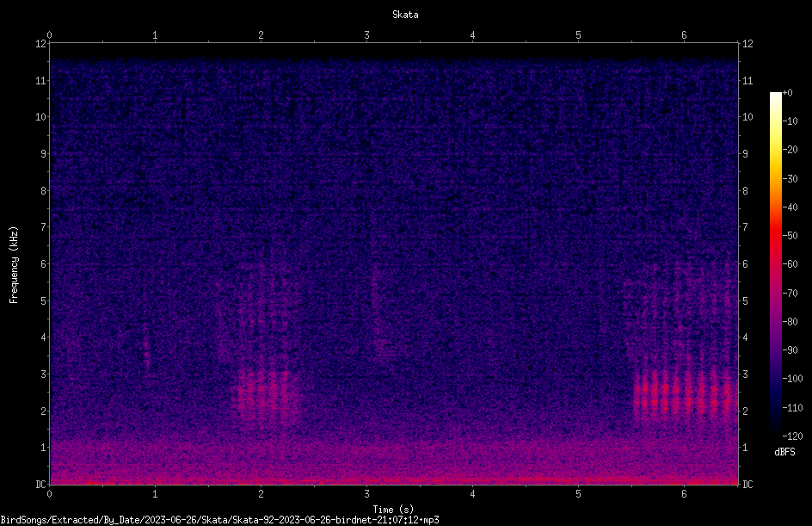The width and height of the screenshot is (812, 526).
Task: Click the faint short chirp near 1 second at 3.5 kHz
Action: (146, 352)
